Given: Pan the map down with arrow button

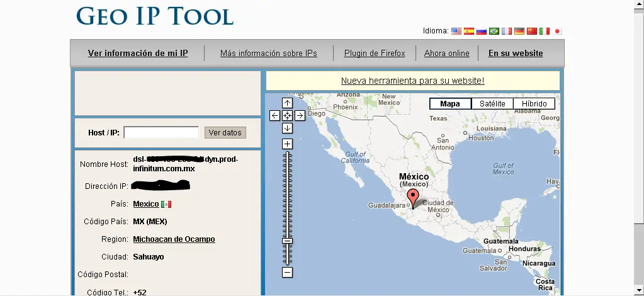Looking at the screenshot, I should (x=288, y=128).
